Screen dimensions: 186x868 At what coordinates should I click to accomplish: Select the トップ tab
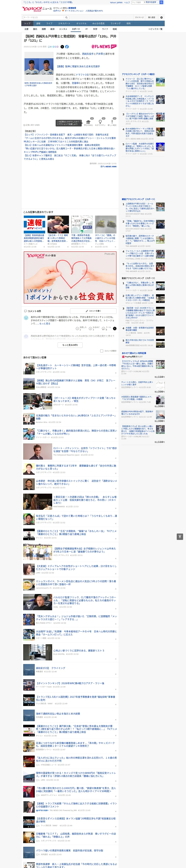pos(27,24)
